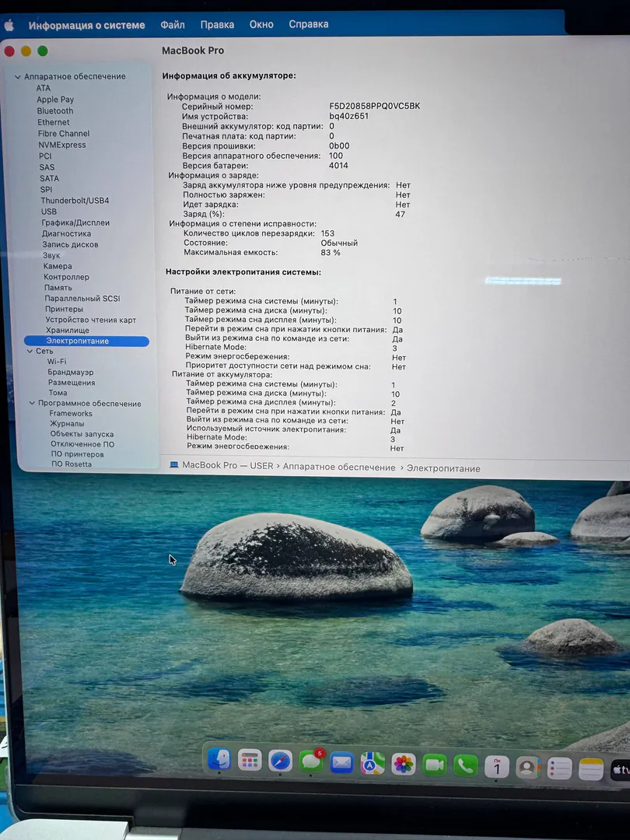Select Ethernet in the sidebar
This screenshot has height=840, width=630.
point(54,121)
